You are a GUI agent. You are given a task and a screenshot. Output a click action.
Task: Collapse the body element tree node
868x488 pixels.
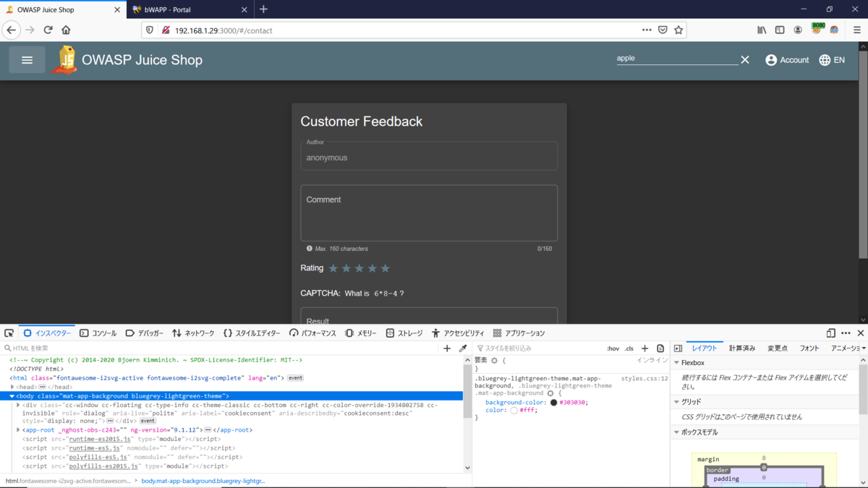12,396
